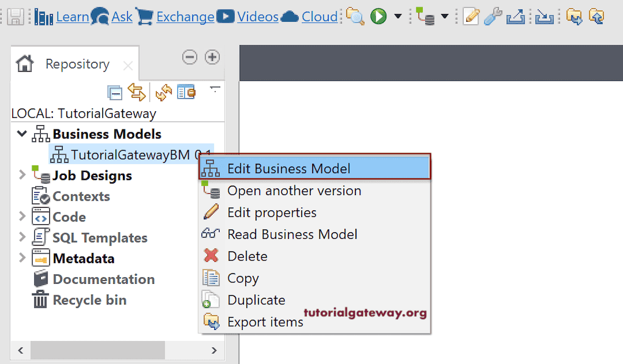This screenshot has height=364, width=623.
Task: Select Recycle bin in repository tree
Action: 90,300
